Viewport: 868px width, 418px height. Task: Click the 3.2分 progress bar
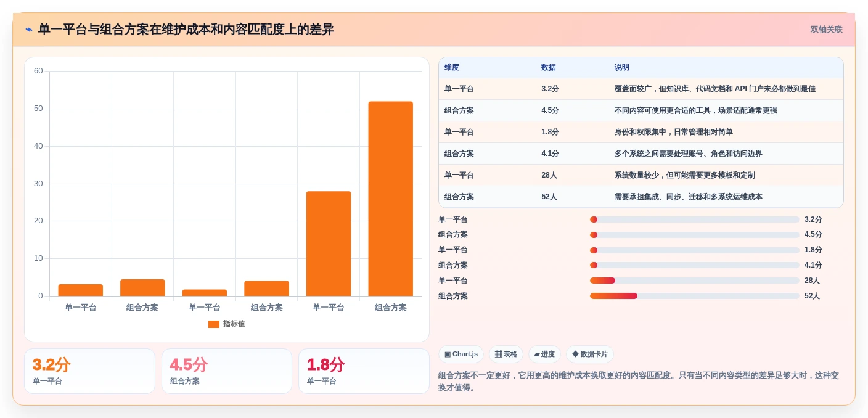[x=695, y=219]
